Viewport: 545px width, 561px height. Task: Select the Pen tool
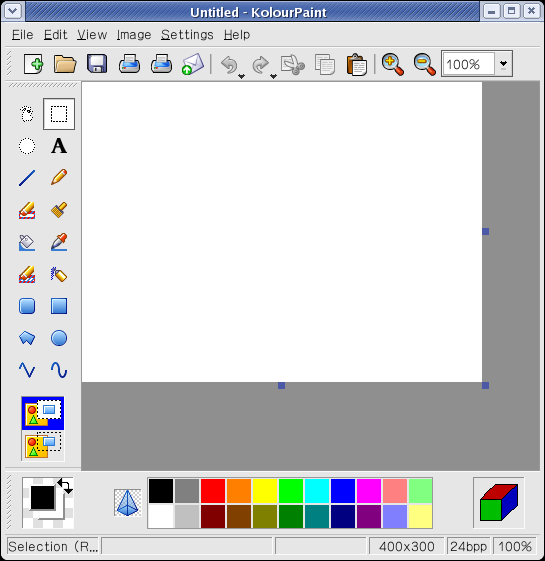click(x=59, y=178)
